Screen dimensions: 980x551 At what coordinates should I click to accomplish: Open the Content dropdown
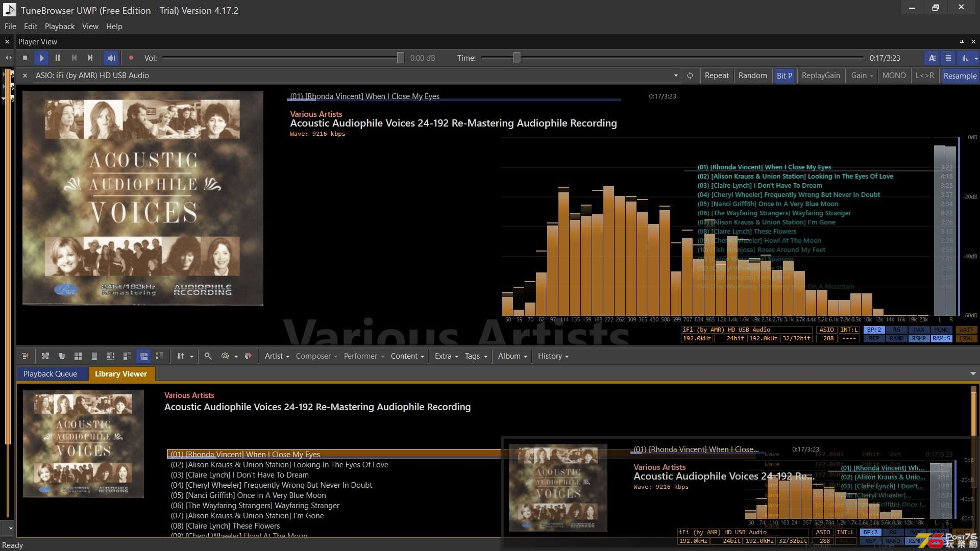(x=407, y=356)
